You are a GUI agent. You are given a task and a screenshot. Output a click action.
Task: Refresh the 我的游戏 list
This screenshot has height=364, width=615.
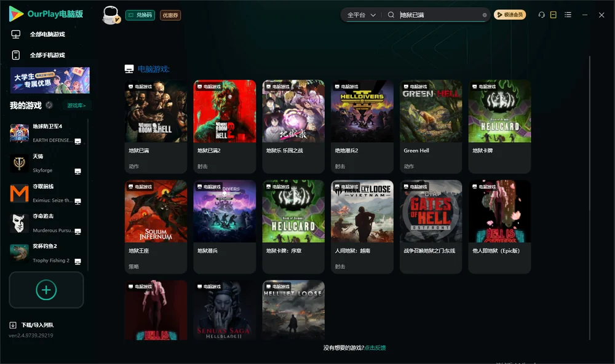point(49,105)
